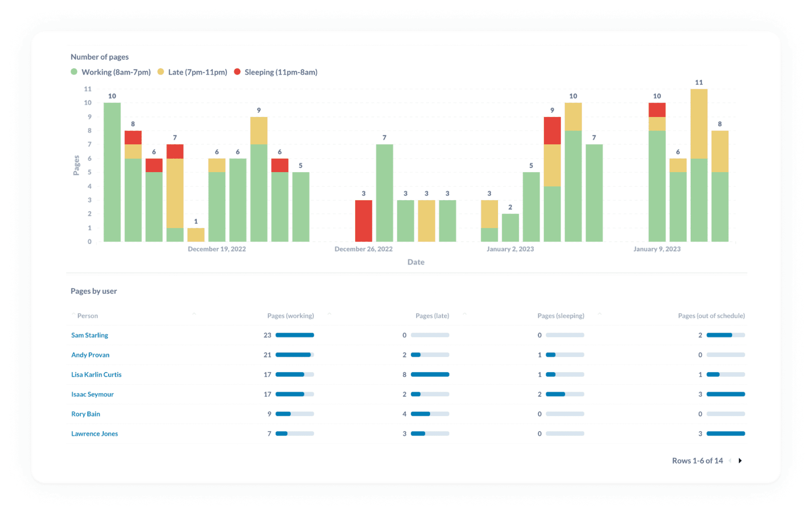
Task: Go to next page of table rows
Action: pos(740,460)
